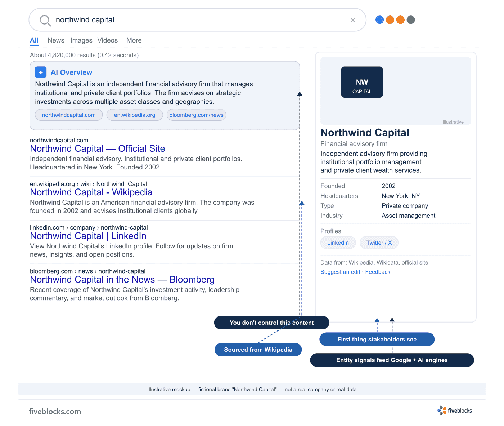Image resolution: width=504 pixels, height=426 pixels.
Task: Click the About 4,820,000 results text
Action: click(84, 55)
